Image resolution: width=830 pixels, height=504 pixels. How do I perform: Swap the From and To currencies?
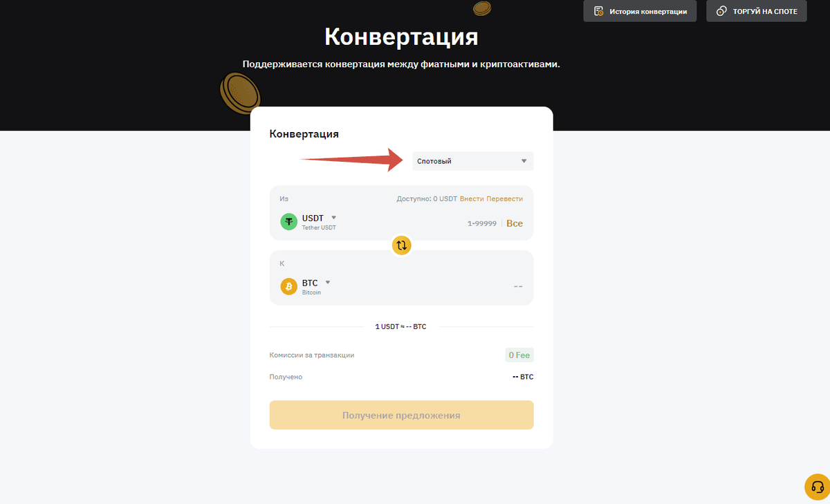coord(402,245)
